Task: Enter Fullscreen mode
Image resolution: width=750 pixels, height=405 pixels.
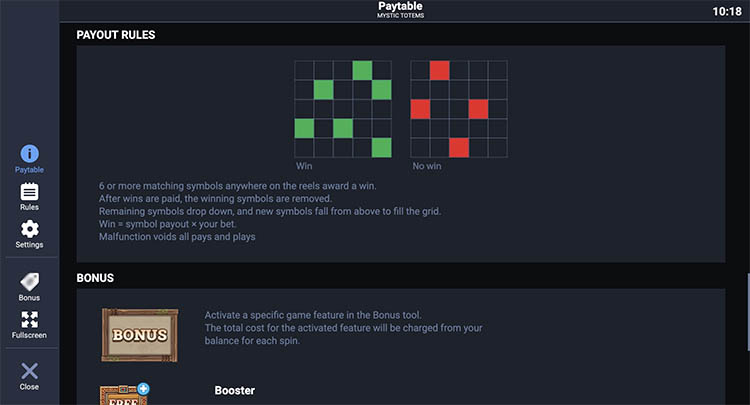Action: tap(29, 321)
